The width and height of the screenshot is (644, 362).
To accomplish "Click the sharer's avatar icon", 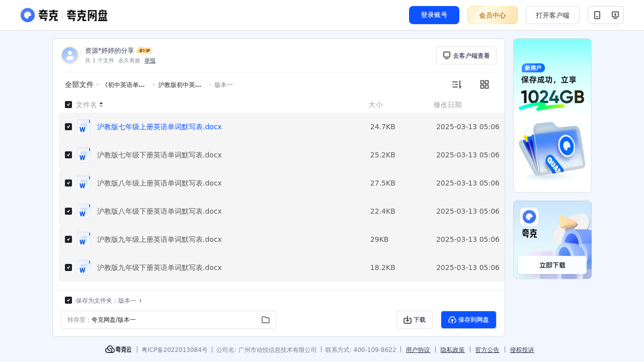I will click(x=70, y=55).
